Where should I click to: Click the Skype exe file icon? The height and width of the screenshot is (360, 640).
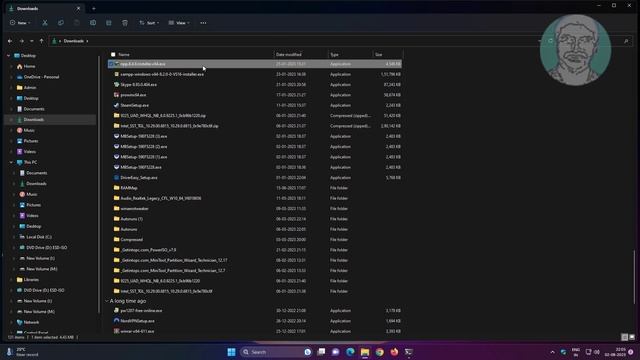pyautogui.click(x=116, y=84)
